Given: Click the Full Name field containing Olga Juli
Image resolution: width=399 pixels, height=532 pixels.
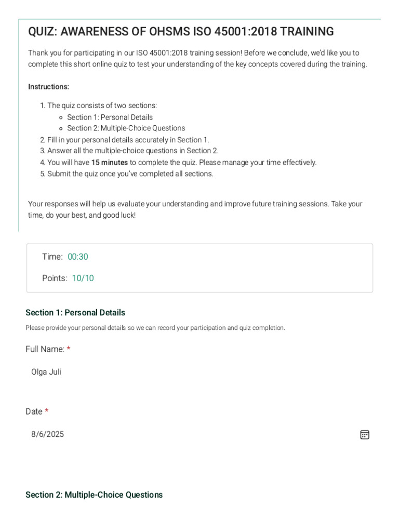Looking at the screenshot, I should coord(199,372).
